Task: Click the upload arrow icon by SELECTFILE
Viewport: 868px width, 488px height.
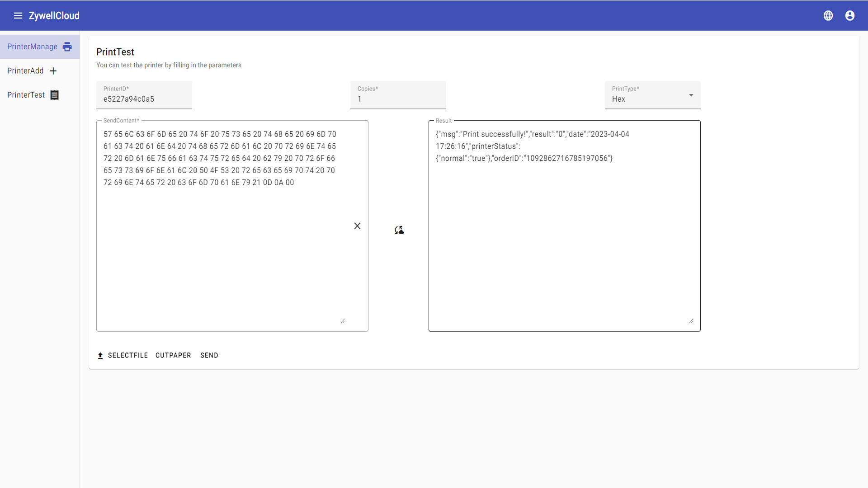Action: click(x=100, y=356)
